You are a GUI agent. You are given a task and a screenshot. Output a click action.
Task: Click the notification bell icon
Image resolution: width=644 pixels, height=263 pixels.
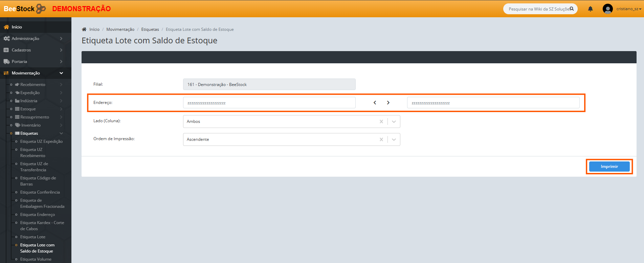point(590,9)
